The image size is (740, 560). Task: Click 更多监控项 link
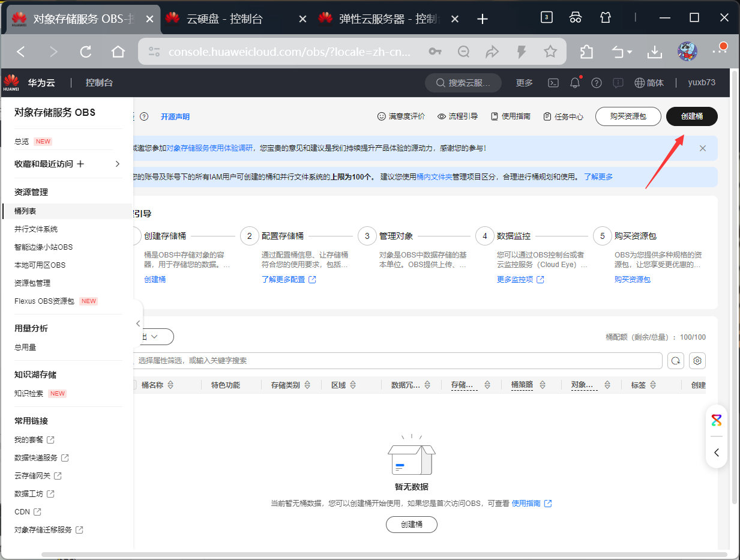[x=520, y=280]
